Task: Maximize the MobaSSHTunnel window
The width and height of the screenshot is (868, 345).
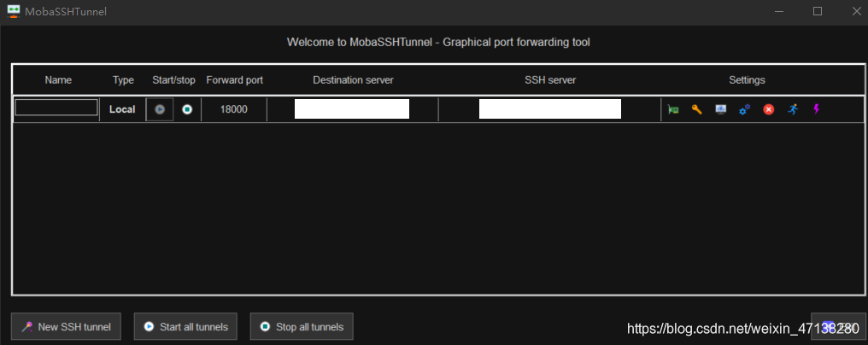Action: click(817, 11)
